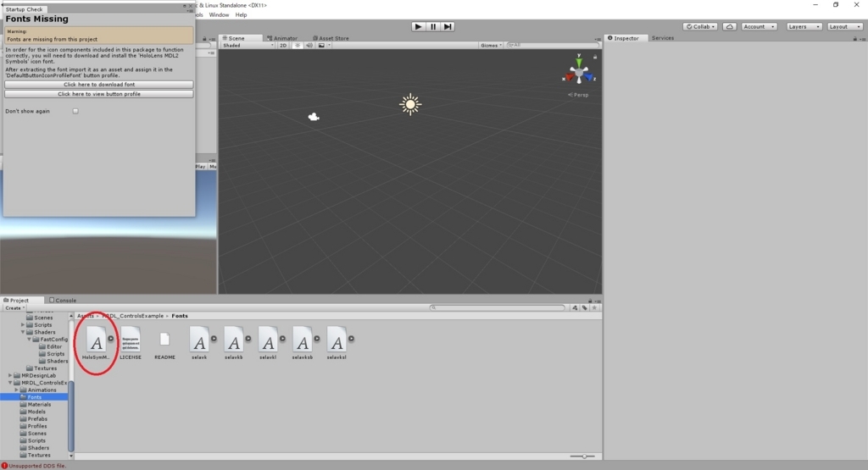868x470 pixels.
Task: Click 'Click here to view button profile'
Action: tap(99, 94)
